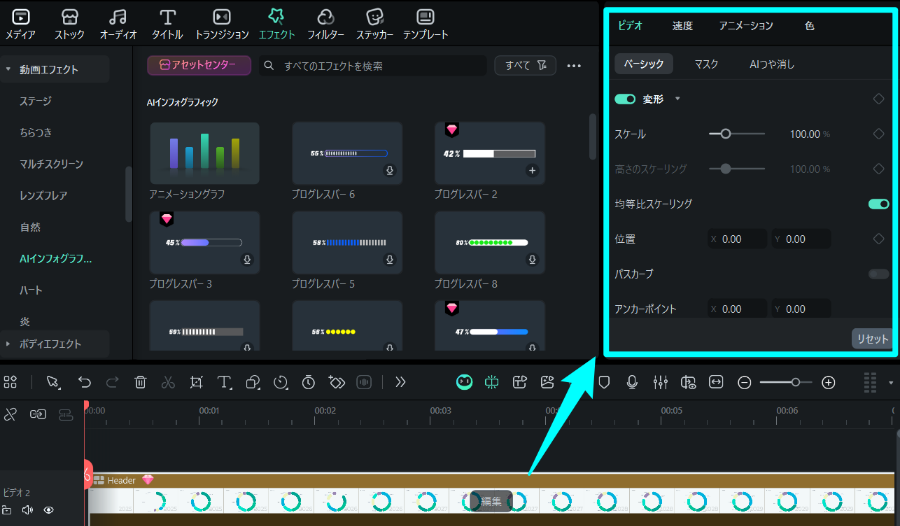Viewport: 900px width, 526px height.
Task: Select the crop tool
Action: click(x=196, y=382)
